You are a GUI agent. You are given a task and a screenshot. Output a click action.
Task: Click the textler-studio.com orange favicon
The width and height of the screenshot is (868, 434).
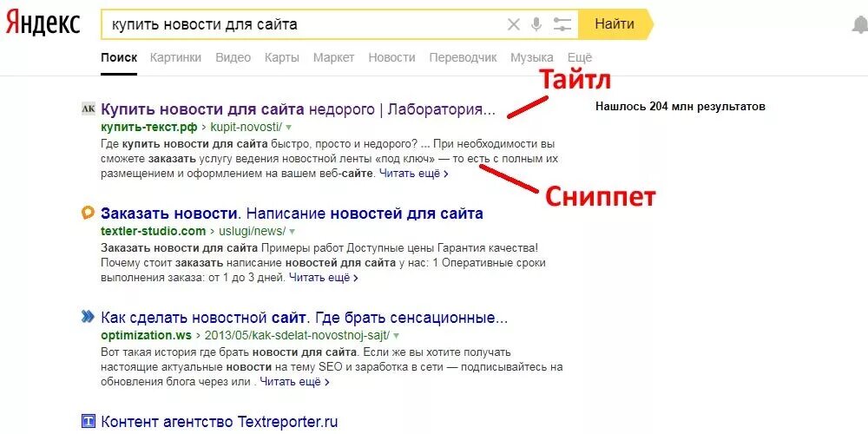point(88,213)
